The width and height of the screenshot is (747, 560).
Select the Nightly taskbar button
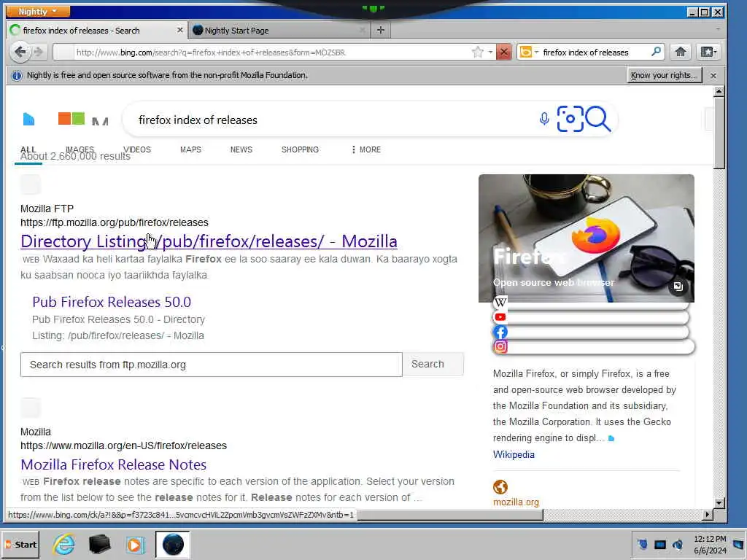coord(172,544)
